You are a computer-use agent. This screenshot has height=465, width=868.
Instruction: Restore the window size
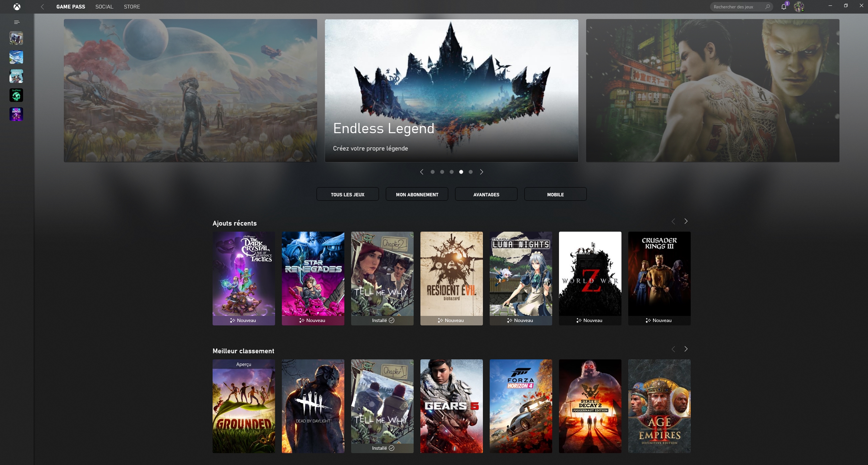(x=846, y=6)
